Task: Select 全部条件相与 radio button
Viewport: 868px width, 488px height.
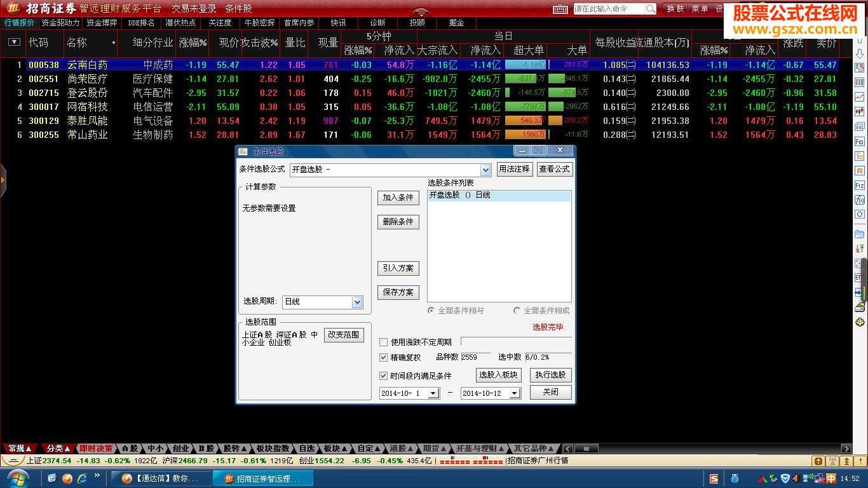Action: [431, 311]
